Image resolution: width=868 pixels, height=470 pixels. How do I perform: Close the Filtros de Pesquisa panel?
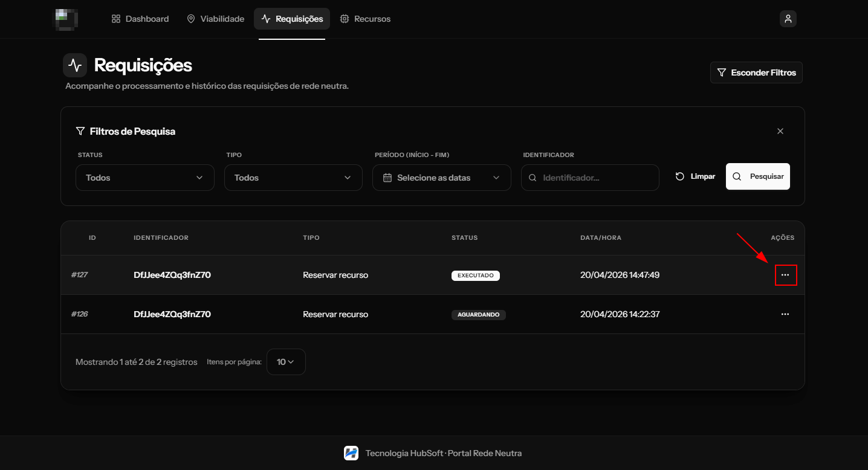(x=780, y=131)
